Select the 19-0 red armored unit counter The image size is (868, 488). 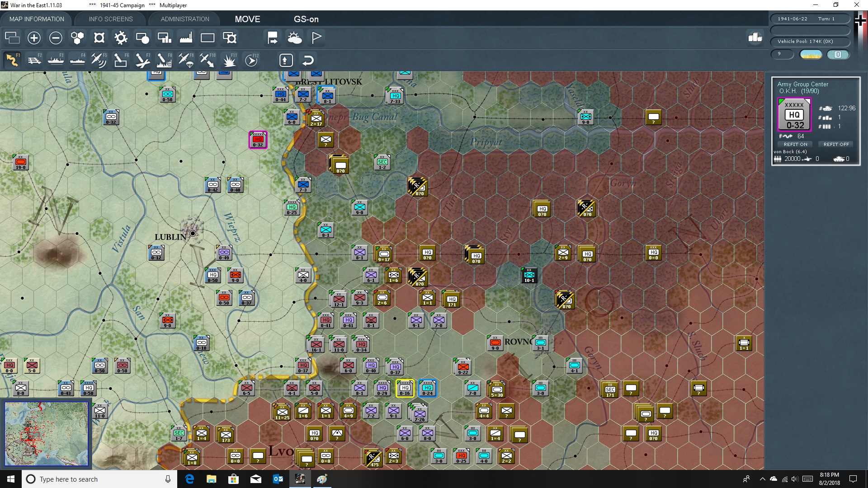tap(21, 162)
